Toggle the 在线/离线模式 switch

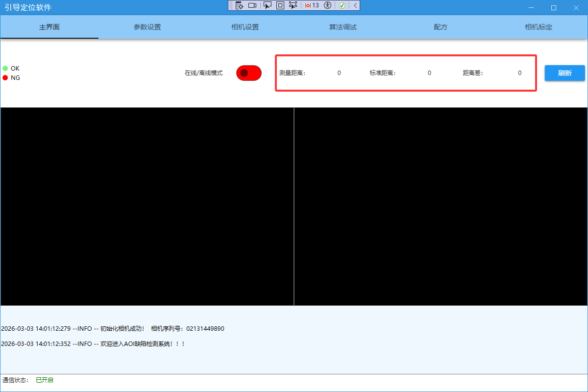[x=248, y=73]
